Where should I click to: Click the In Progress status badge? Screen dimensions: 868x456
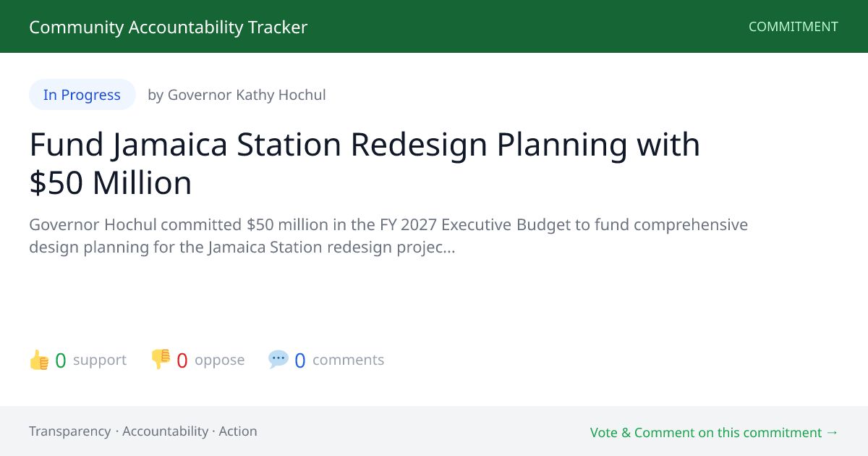(x=82, y=95)
